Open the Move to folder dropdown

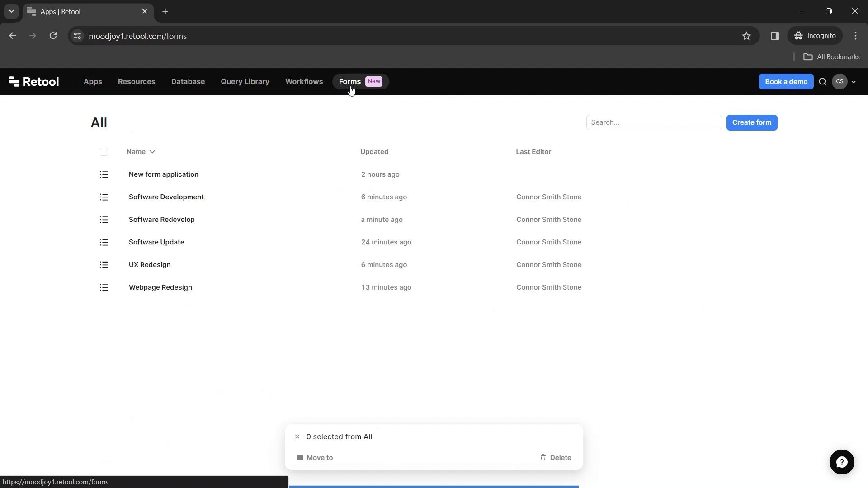(315, 457)
